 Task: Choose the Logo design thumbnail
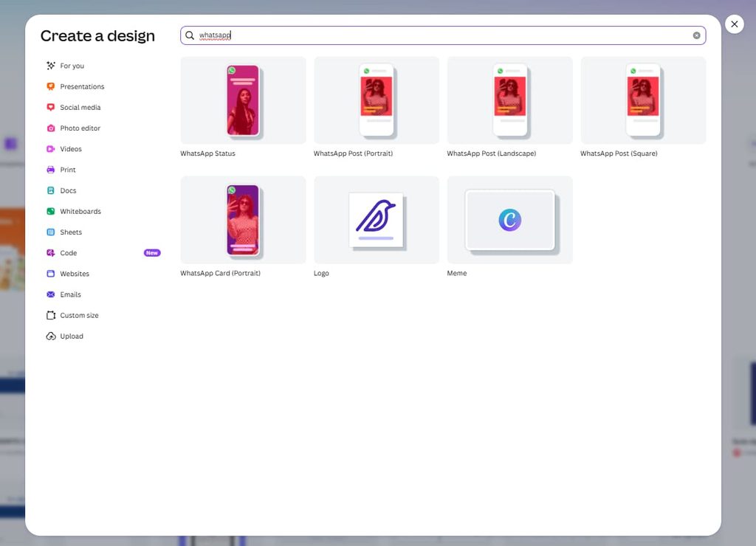click(377, 220)
